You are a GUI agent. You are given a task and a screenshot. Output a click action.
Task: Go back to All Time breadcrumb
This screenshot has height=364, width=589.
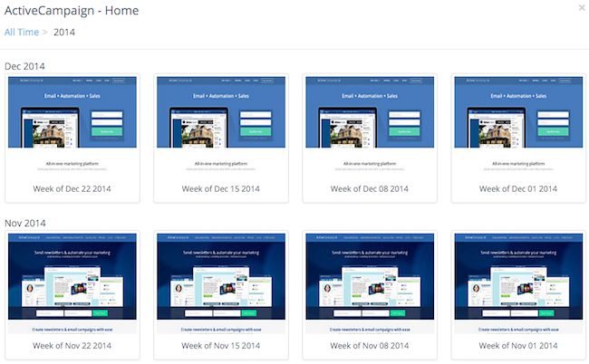point(22,33)
